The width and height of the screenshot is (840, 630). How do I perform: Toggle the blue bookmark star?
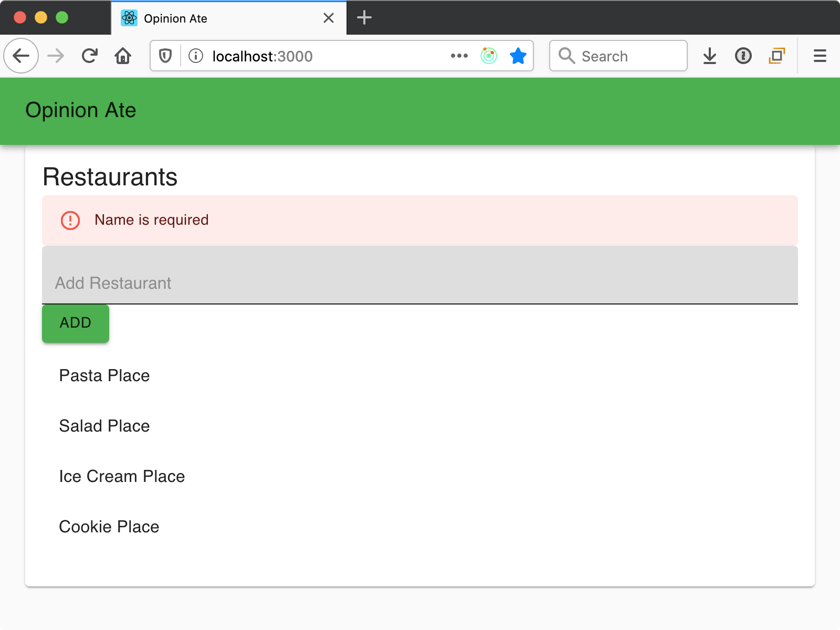(x=518, y=56)
